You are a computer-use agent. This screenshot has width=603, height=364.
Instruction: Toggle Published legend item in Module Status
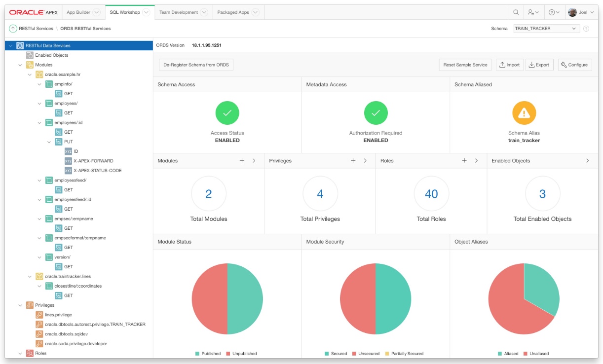pyautogui.click(x=208, y=354)
